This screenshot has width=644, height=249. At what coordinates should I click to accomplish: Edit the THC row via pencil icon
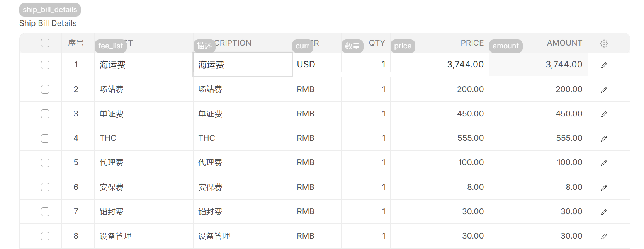[604, 138]
